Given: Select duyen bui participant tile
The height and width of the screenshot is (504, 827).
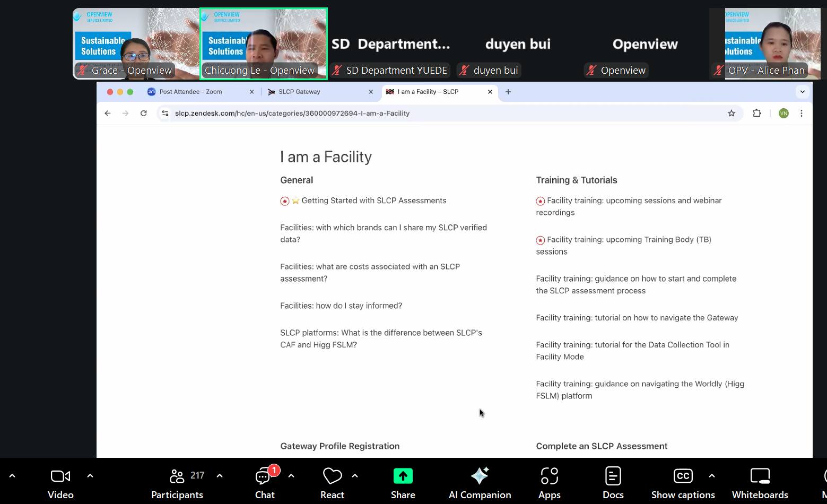Looking at the screenshot, I should coord(518,44).
